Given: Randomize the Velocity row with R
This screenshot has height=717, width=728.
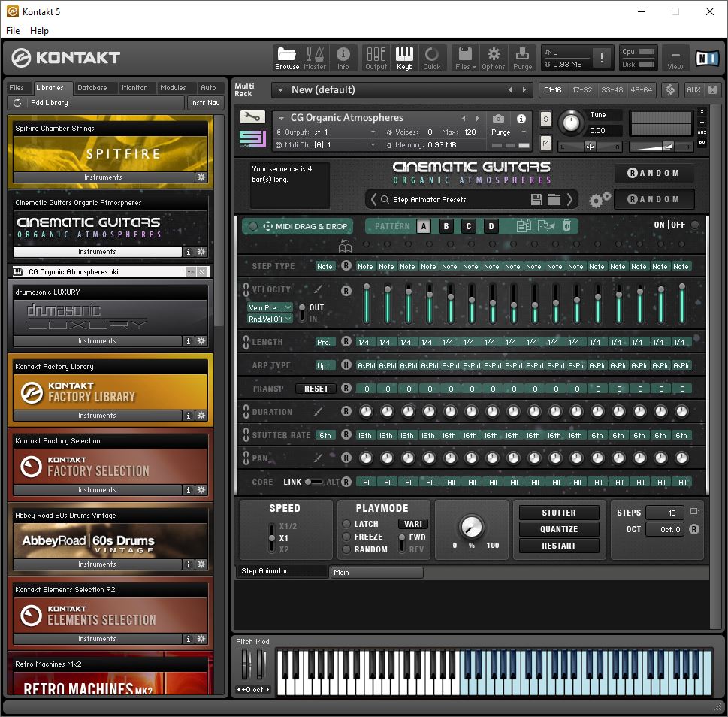Looking at the screenshot, I should point(346,291).
